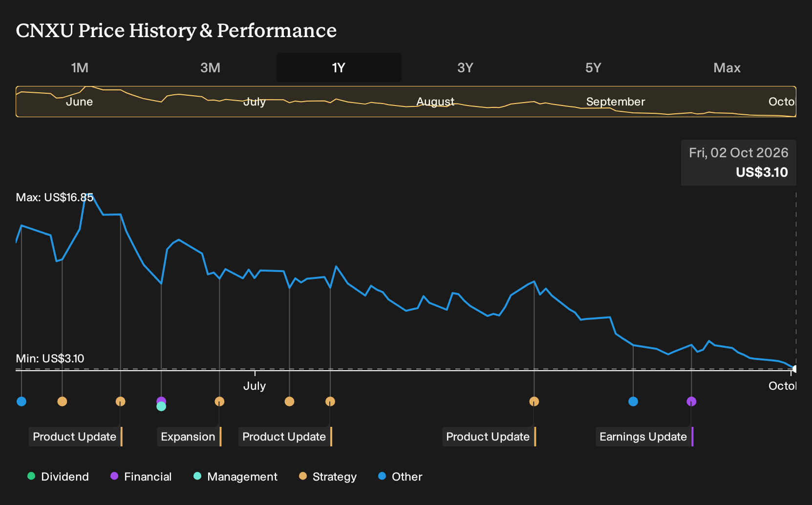Toggle Strategy events in the legend
The width and height of the screenshot is (812, 505).
click(x=328, y=477)
